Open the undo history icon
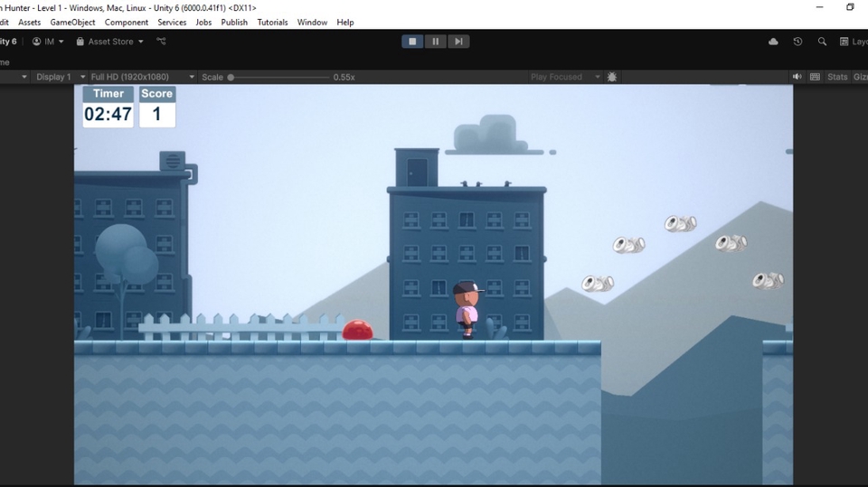The image size is (868, 487). tap(797, 42)
